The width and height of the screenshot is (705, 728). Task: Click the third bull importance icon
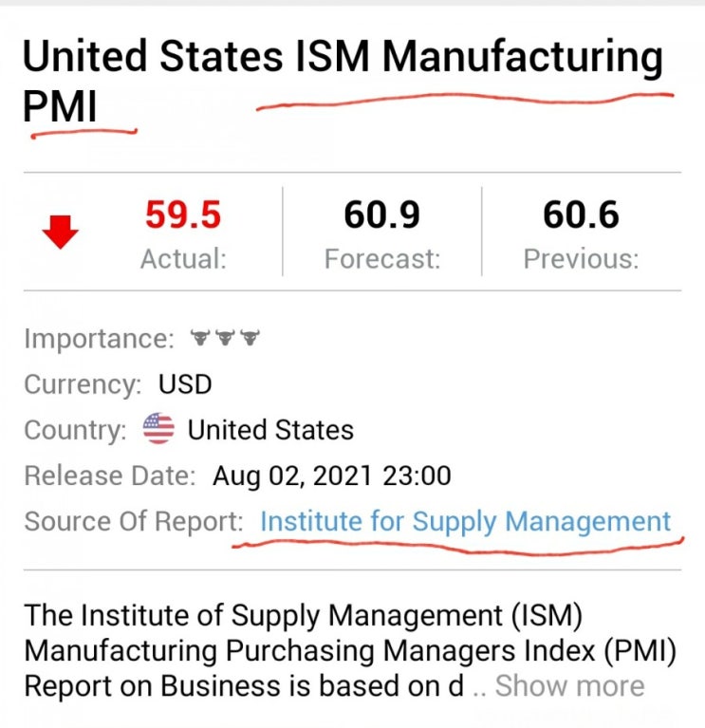click(249, 337)
